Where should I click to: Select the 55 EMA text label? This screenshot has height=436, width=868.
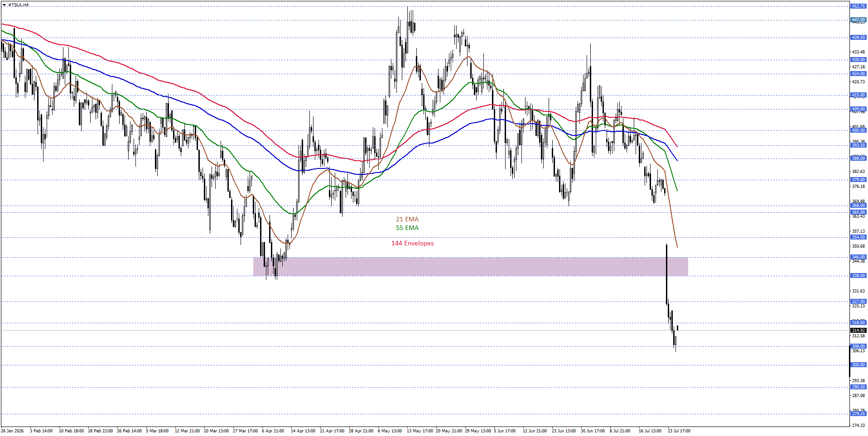pyautogui.click(x=407, y=228)
